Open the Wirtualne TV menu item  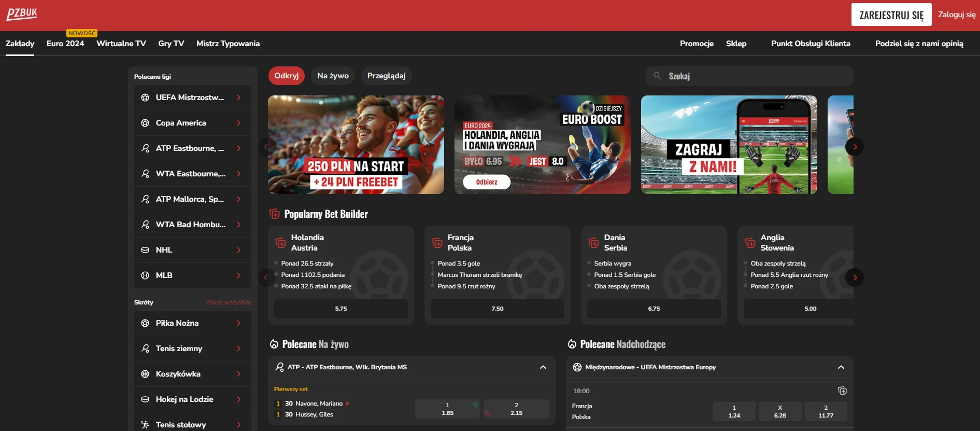pyautogui.click(x=121, y=44)
